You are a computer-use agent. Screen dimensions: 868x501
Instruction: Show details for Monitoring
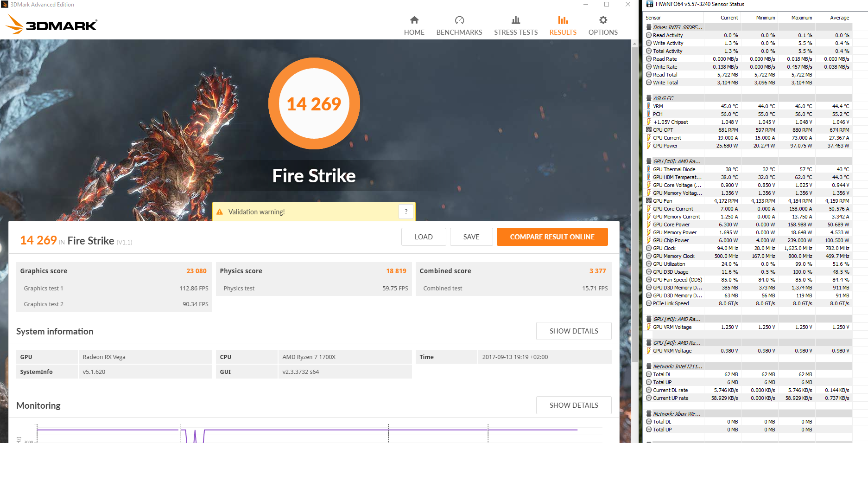[574, 405]
